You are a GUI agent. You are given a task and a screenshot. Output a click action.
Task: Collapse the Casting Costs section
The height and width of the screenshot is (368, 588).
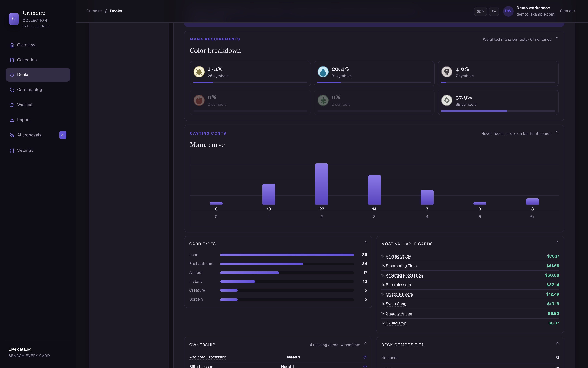pos(557,132)
